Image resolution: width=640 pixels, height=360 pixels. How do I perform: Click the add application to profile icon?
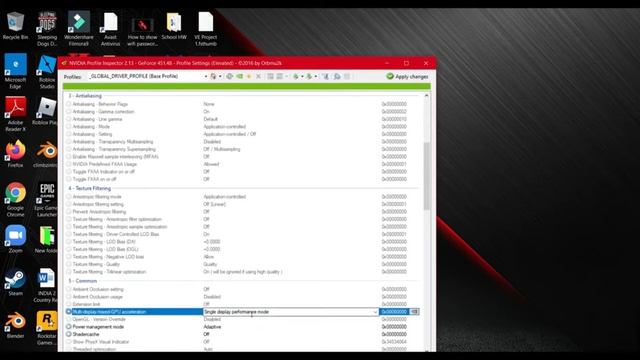pos(270,76)
